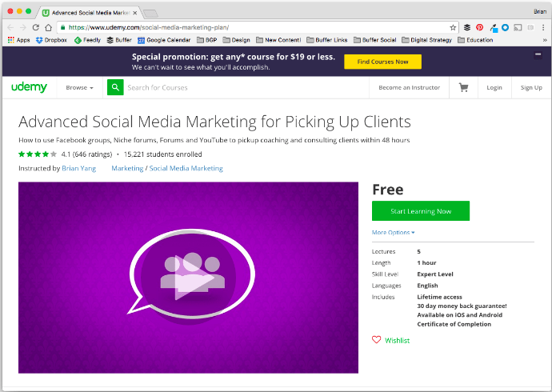Viewport: 552px width, 392px height.
Task: Click the Pinterest extension icon
Action: point(479,27)
